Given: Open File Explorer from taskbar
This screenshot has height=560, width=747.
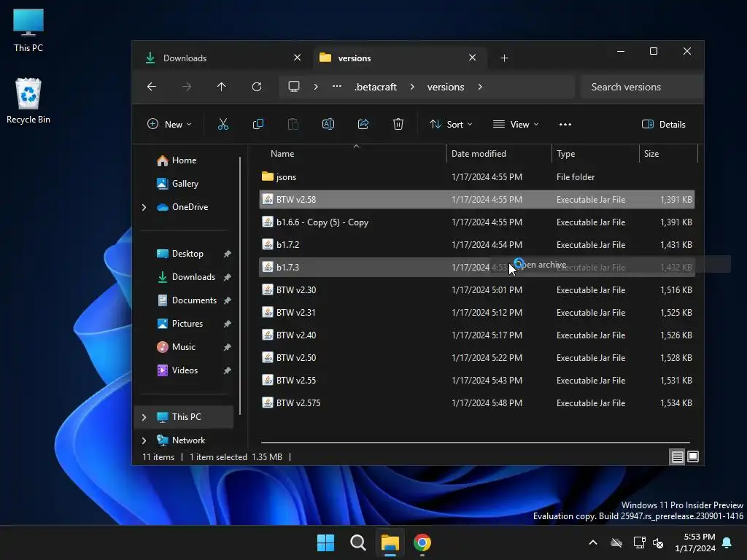Looking at the screenshot, I should [x=390, y=542].
